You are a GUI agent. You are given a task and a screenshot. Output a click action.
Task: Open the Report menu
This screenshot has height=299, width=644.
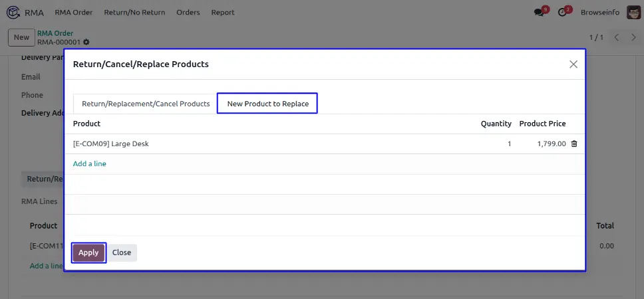point(223,12)
